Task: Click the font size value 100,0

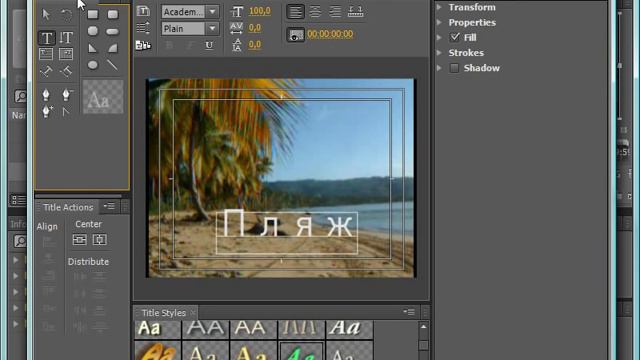Action: [260, 11]
